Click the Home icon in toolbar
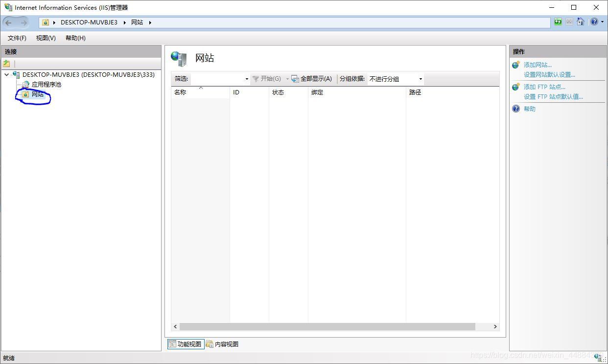Image resolution: width=608 pixels, height=364 pixels. tap(581, 22)
